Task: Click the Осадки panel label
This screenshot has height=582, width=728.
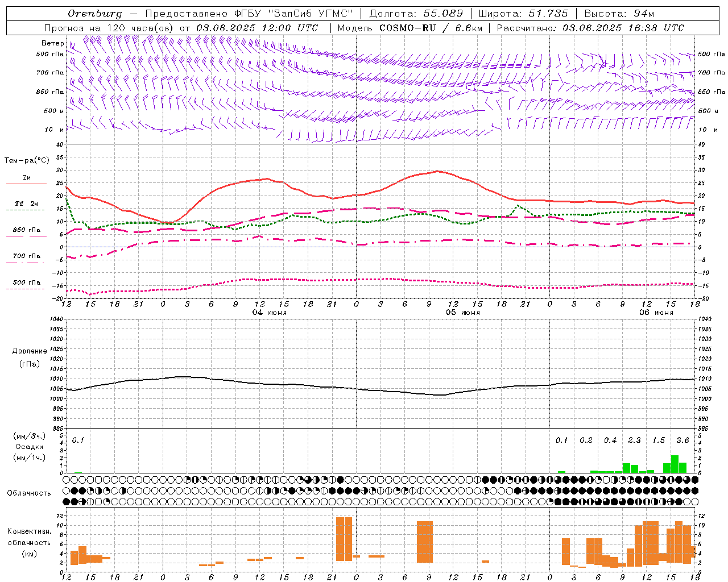Action: [30, 447]
